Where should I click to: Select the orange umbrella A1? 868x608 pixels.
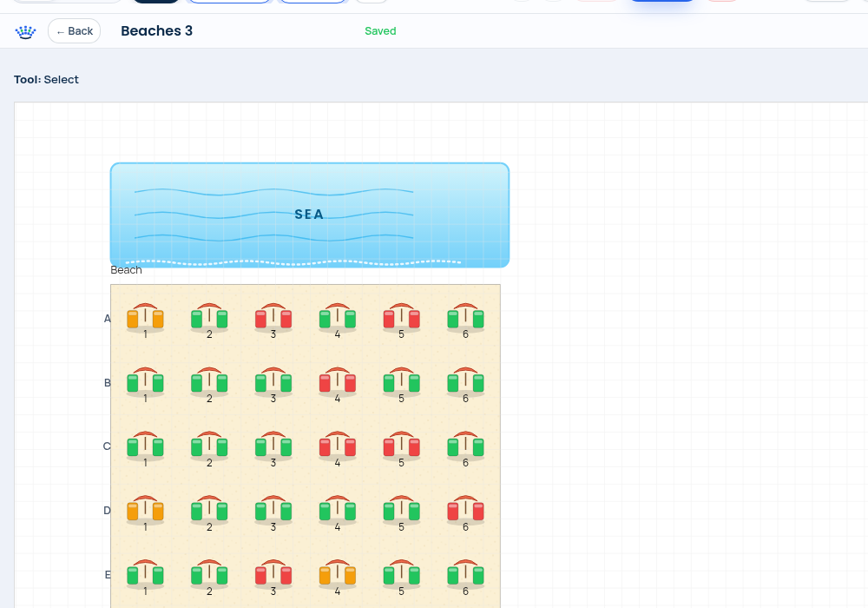[x=145, y=319]
